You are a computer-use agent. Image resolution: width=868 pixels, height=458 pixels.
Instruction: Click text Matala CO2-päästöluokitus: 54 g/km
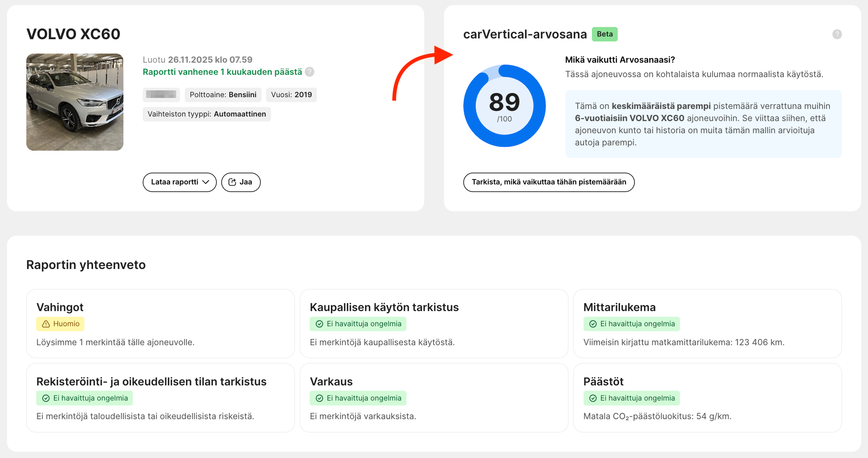(657, 417)
